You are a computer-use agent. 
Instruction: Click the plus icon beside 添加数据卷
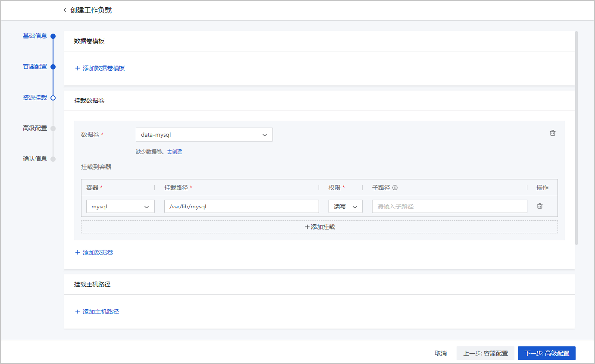coord(78,252)
